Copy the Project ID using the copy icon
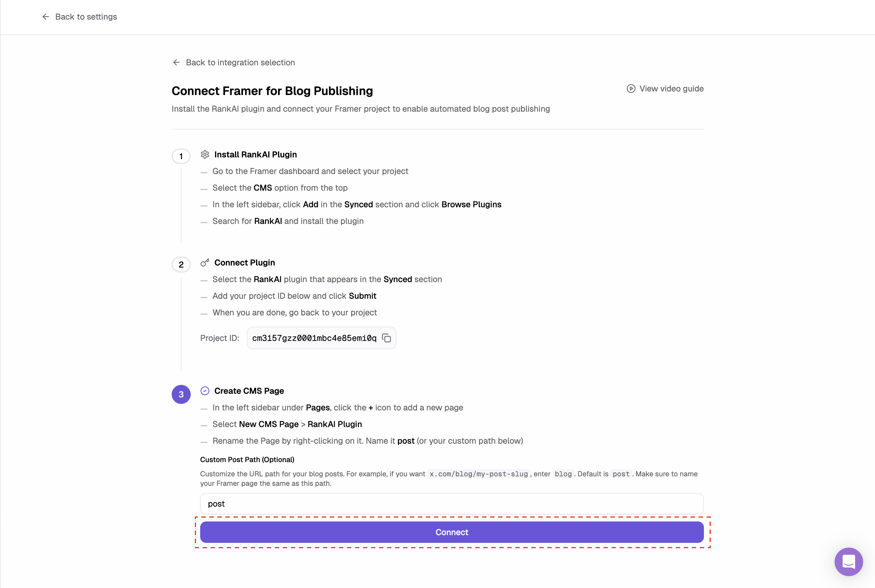875x588 pixels. (x=387, y=338)
